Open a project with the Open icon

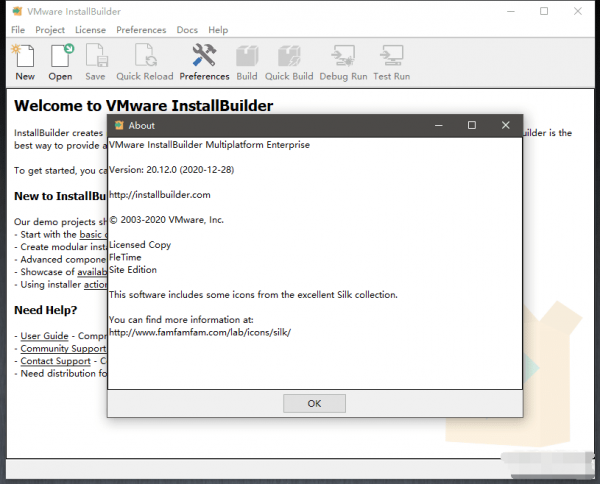(x=60, y=60)
